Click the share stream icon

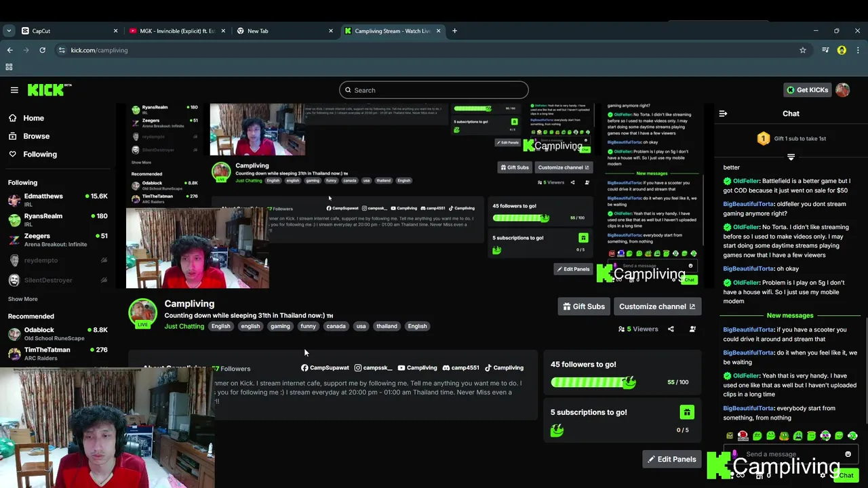tap(671, 329)
